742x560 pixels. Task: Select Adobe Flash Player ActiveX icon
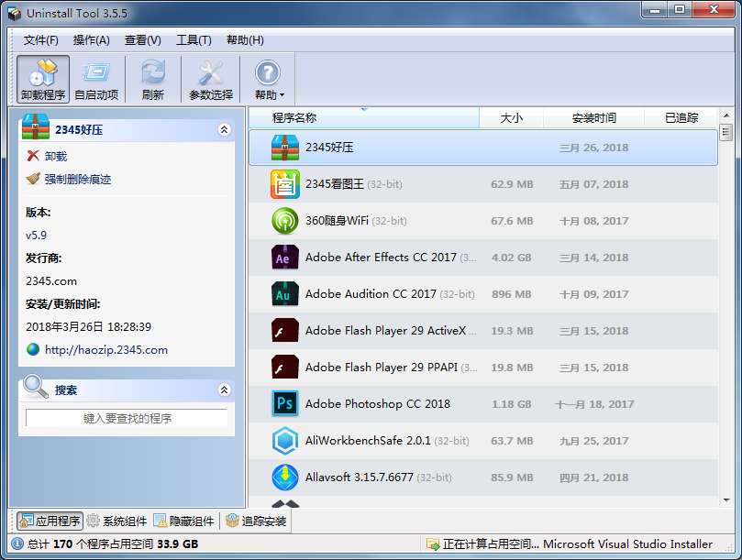click(285, 331)
